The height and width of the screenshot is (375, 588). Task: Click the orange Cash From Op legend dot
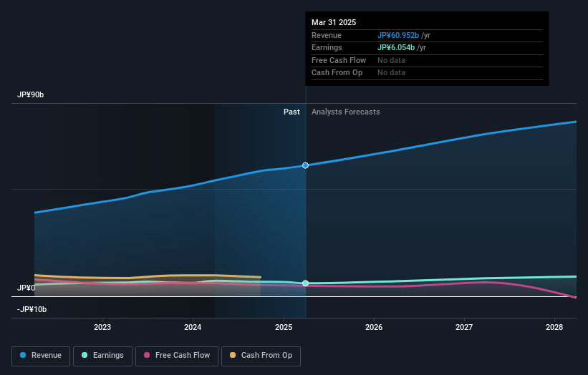point(233,355)
